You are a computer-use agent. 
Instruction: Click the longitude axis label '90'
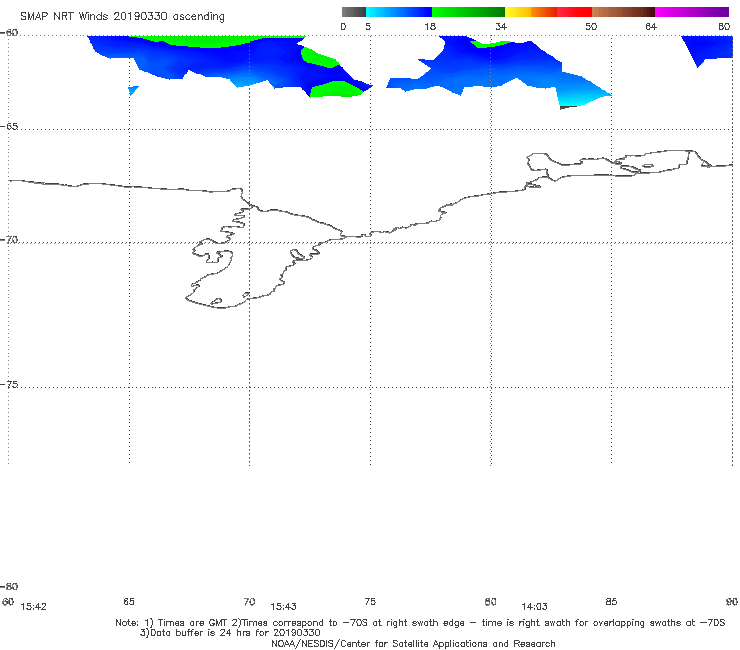coord(732,601)
